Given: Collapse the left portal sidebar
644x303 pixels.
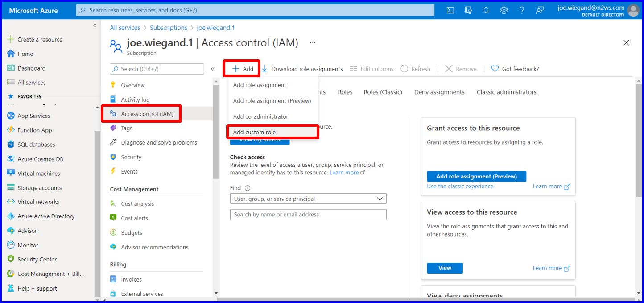Looking at the screenshot, I should [x=95, y=25].
